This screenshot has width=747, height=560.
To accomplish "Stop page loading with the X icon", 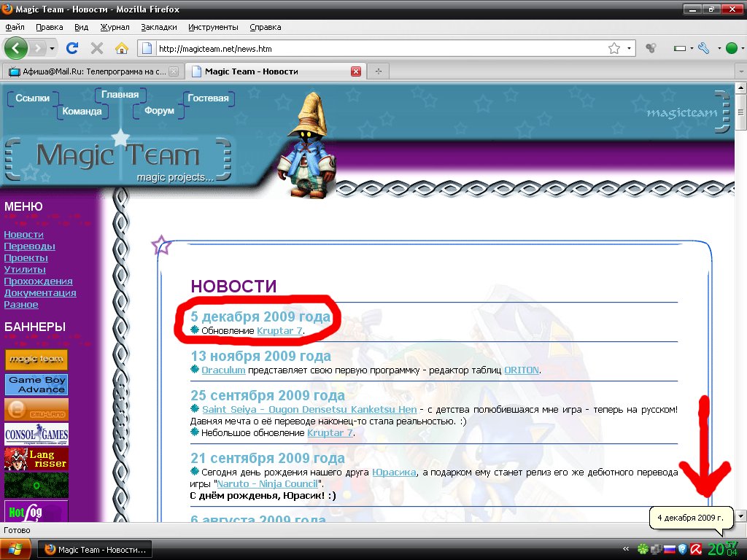I will tap(96, 48).
